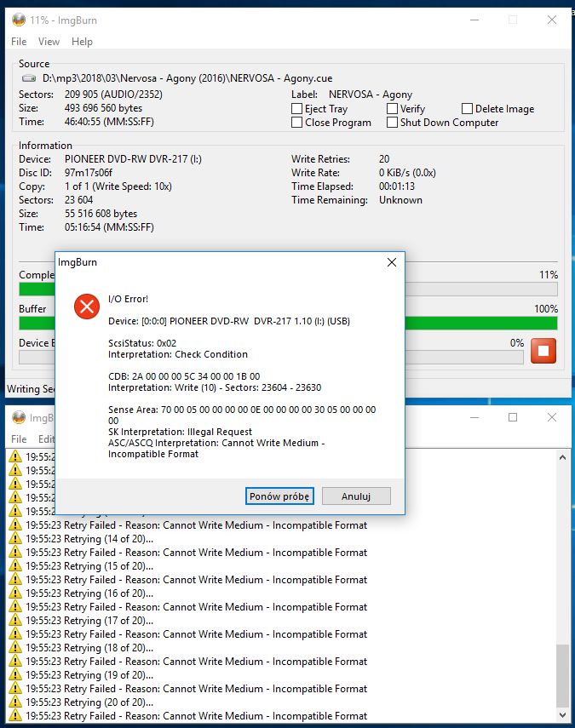
Task: Click the Information Size value 55 516 608 bytes
Action: tap(101, 214)
